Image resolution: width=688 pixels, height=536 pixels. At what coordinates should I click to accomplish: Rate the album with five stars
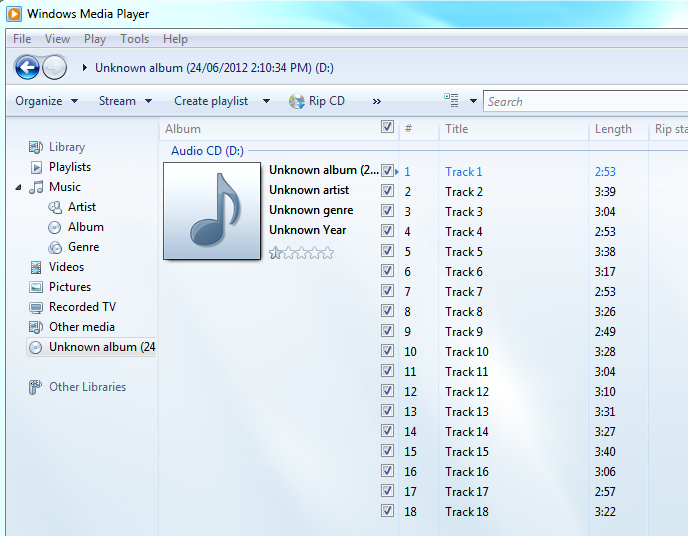tap(327, 253)
